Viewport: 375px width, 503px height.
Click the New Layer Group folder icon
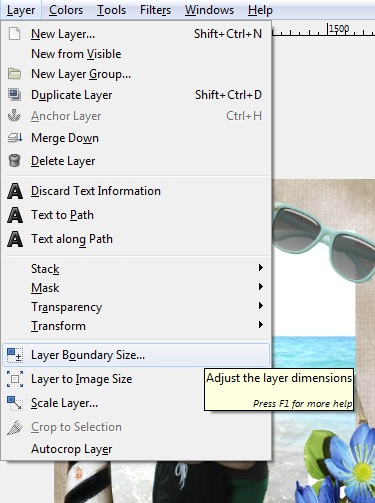click(14, 74)
